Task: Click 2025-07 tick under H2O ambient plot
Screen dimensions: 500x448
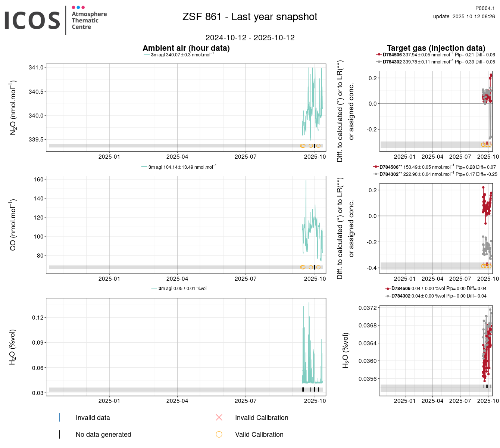Action: 245,401
